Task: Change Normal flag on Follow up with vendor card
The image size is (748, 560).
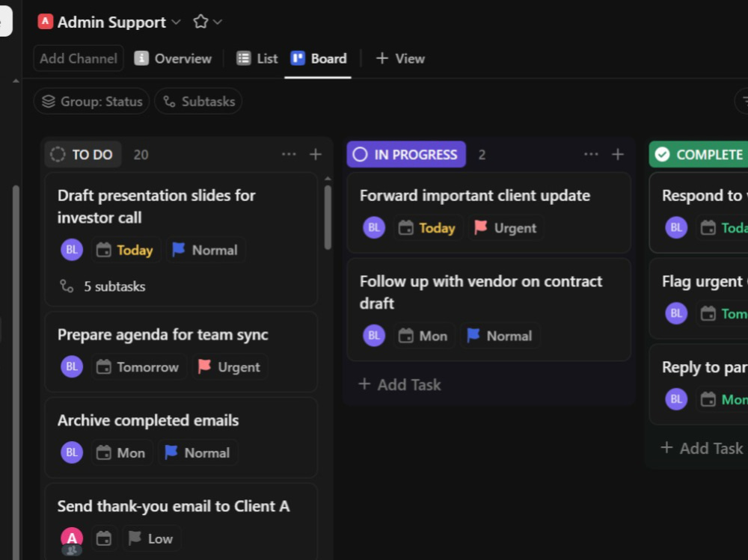Action: tap(500, 336)
